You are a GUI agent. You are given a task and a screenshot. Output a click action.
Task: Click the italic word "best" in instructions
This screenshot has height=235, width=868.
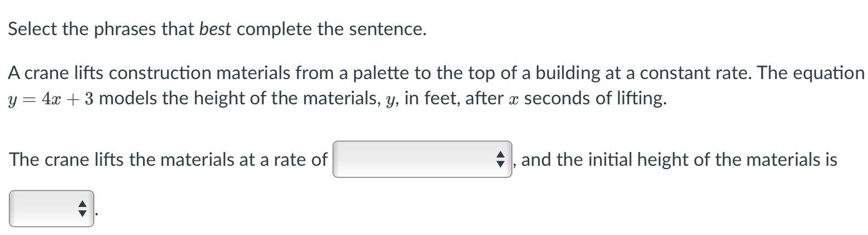(x=215, y=29)
